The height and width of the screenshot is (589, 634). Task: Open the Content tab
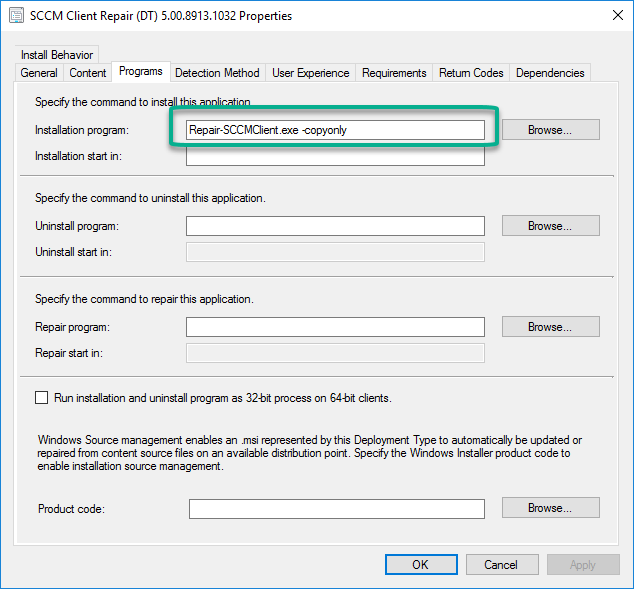pyautogui.click(x=87, y=73)
